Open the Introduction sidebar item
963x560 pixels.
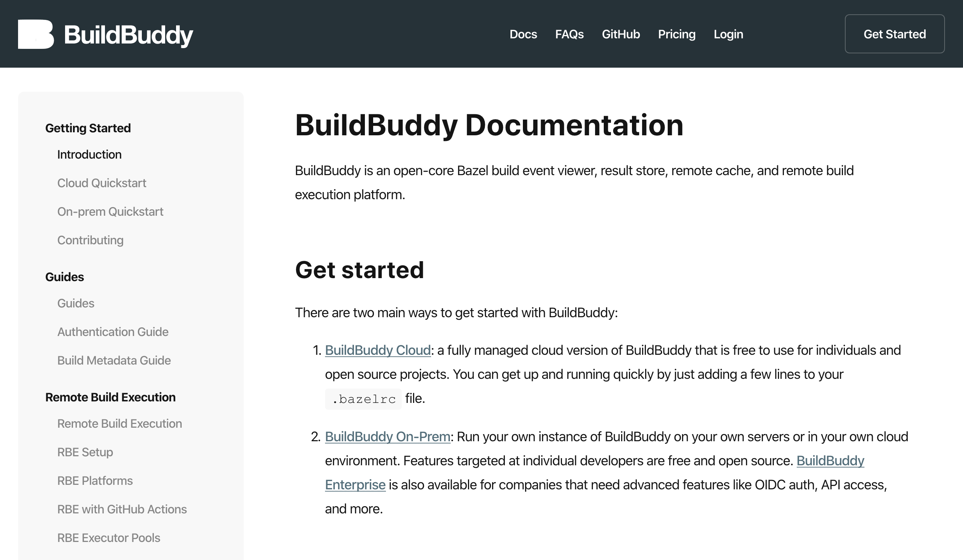click(90, 154)
